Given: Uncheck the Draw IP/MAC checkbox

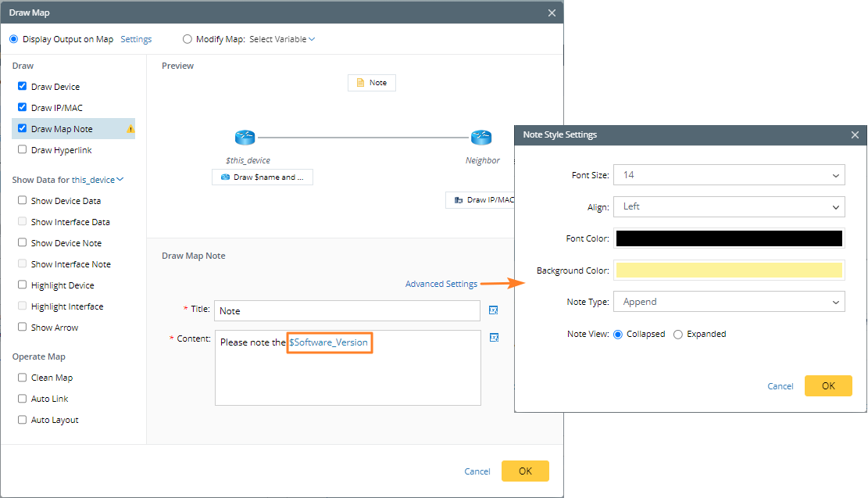Looking at the screenshot, I should pyautogui.click(x=22, y=107).
